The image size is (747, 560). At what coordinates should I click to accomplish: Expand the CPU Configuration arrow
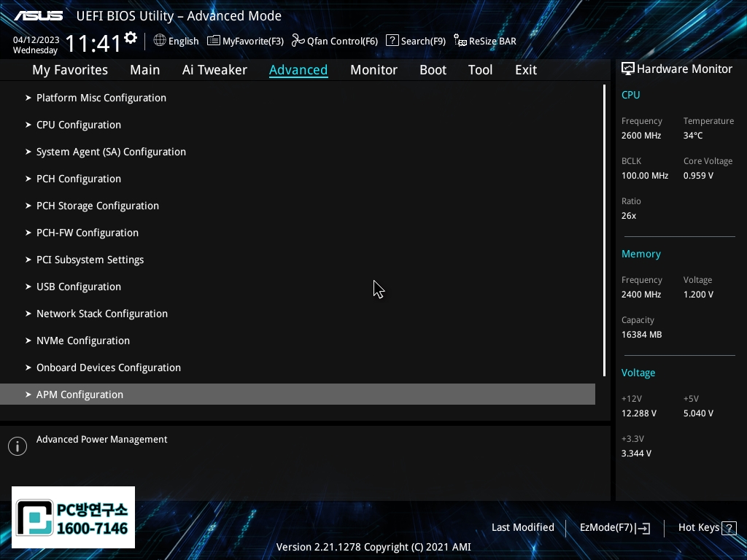pyautogui.click(x=28, y=125)
